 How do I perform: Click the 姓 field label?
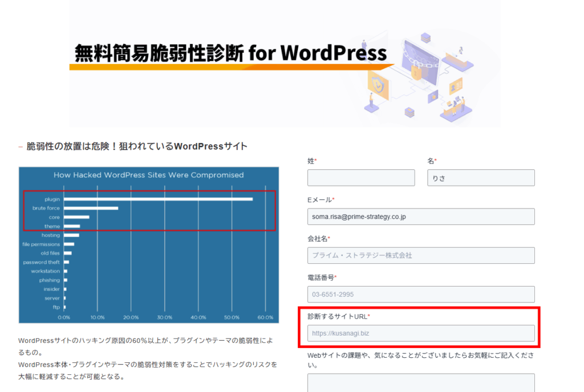tap(312, 161)
